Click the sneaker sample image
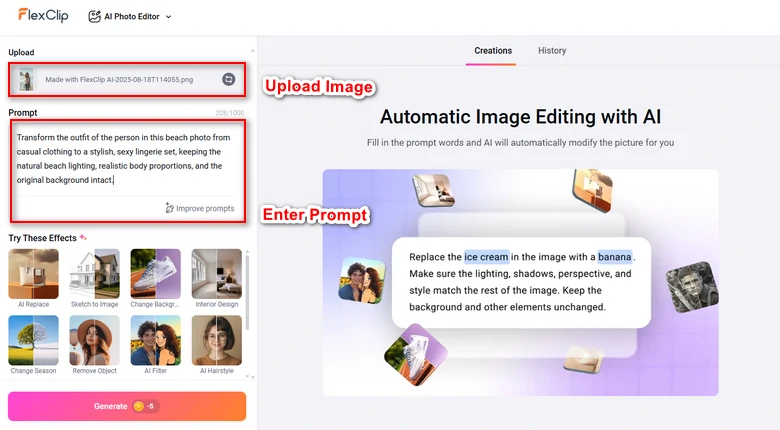780x430 pixels. [x=416, y=354]
